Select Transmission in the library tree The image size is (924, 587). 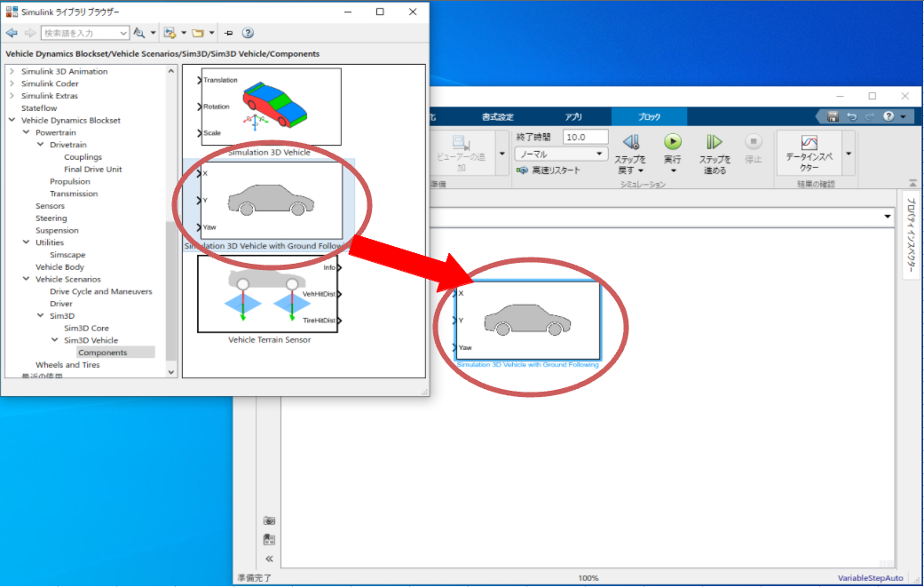[x=74, y=194]
